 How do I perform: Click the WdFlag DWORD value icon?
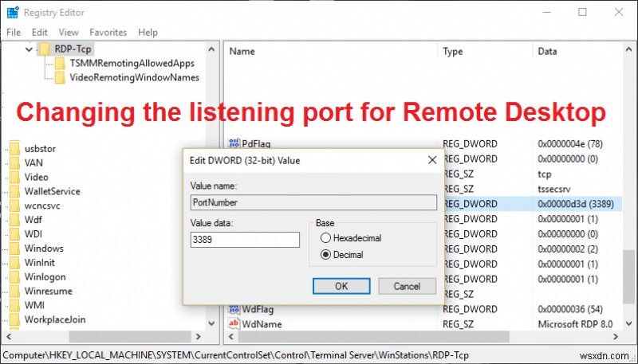234,309
